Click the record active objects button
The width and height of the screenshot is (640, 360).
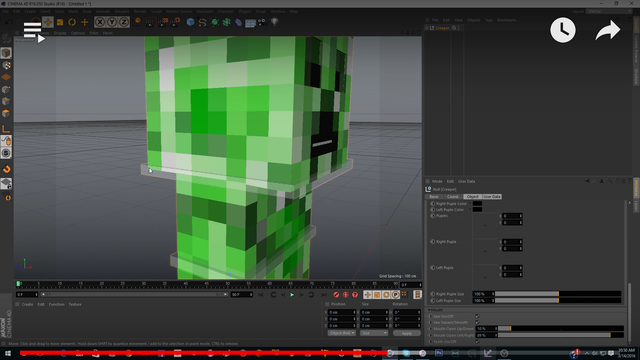click(336, 295)
